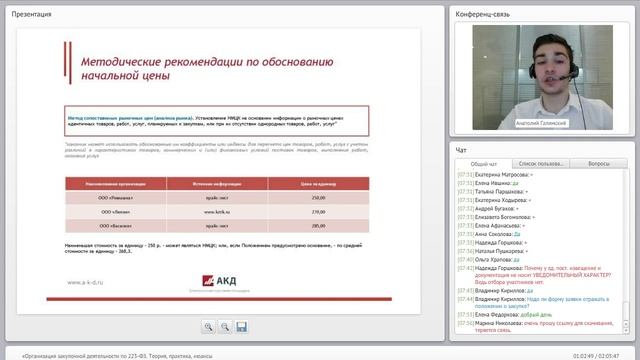Click the 250,00 price cell
This screenshot has width=640, height=360.
tap(318, 198)
